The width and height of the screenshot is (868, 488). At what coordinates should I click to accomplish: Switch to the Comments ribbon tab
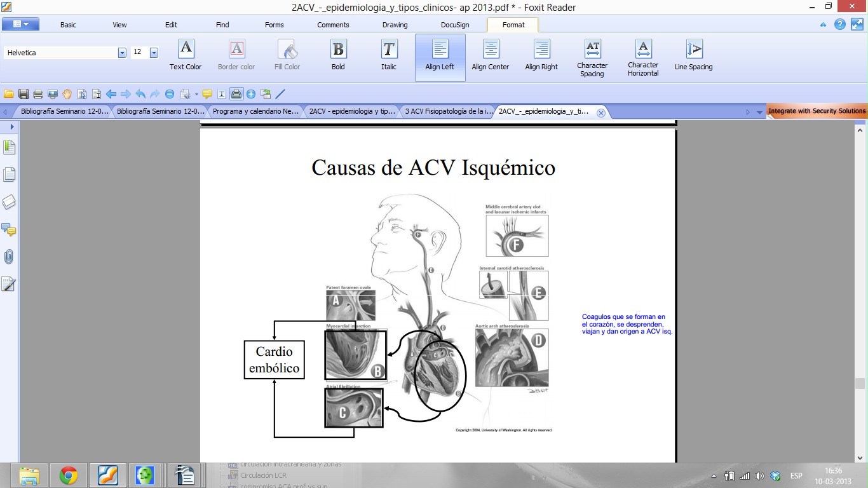[x=333, y=25]
